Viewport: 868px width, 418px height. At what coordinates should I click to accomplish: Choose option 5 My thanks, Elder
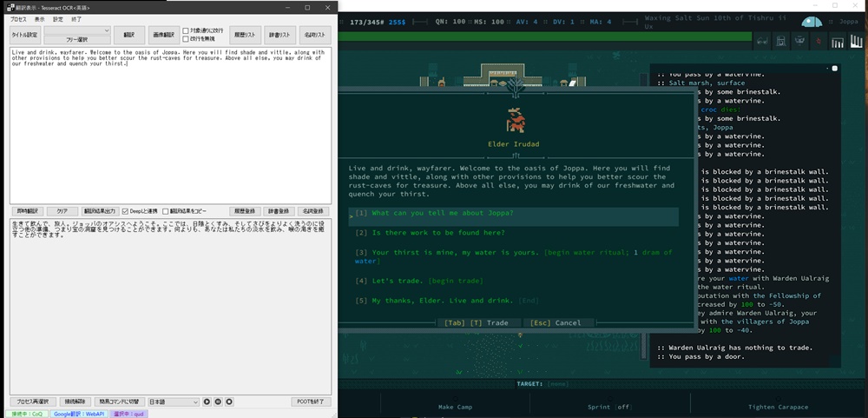click(x=447, y=301)
